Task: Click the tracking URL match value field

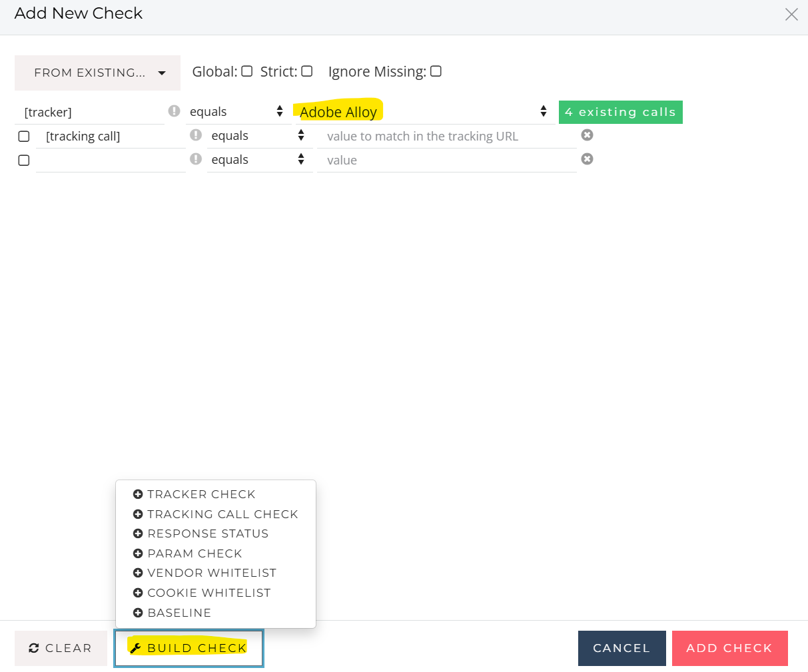Action: [x=446, y=137]
